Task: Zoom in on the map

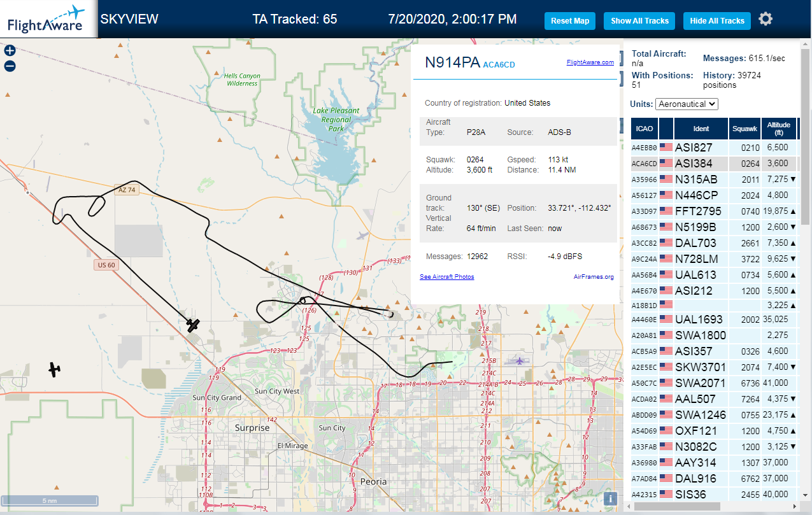Action: point(10,50)
